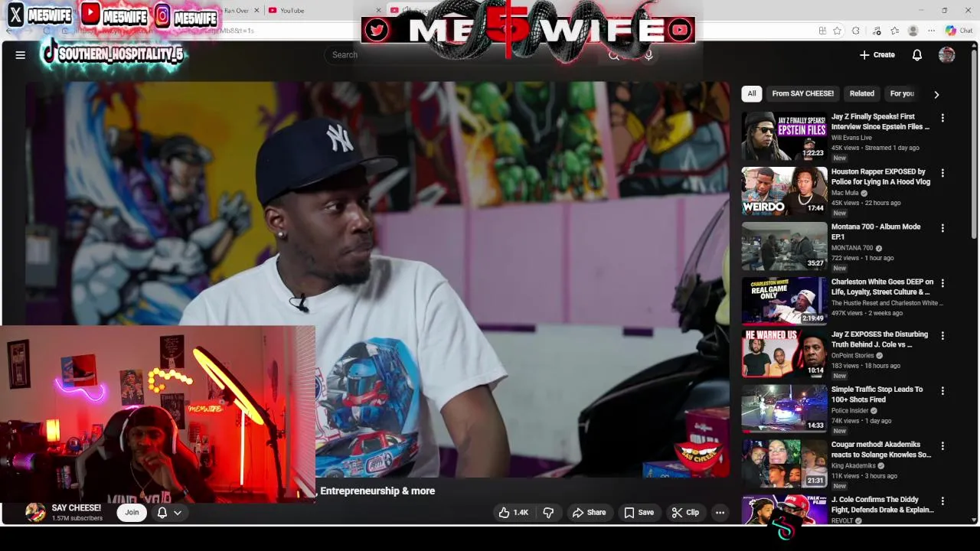Open options menu for Charleston White video

pyautogui.click(x=942, y=284)
